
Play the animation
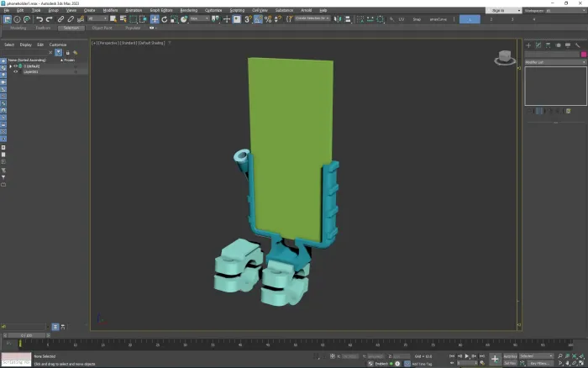pos(467,356)
